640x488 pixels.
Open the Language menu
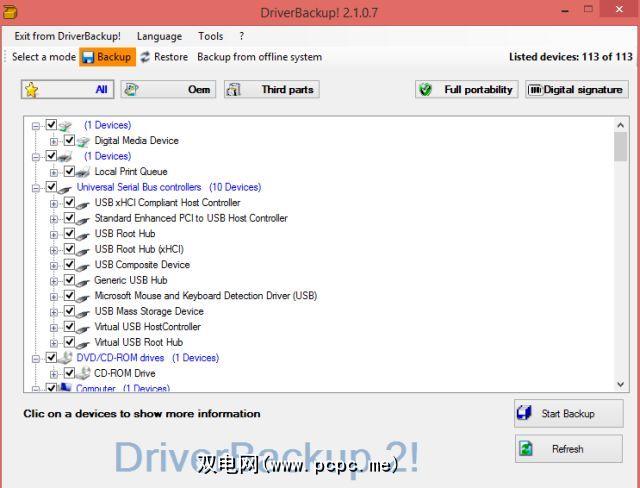(159, 36)
